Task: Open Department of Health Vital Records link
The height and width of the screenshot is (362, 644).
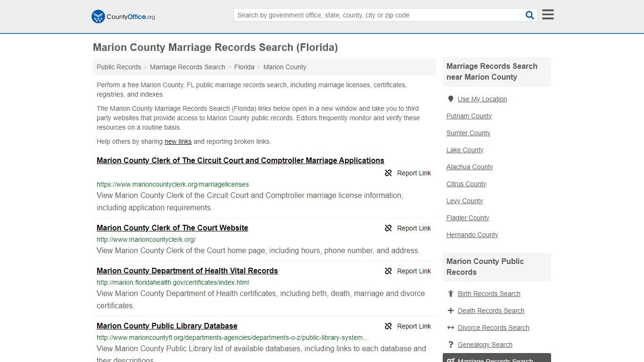Action: pos(187,271)
